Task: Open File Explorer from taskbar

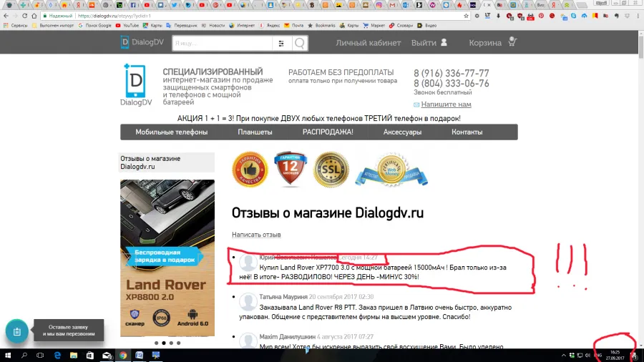Action: (x=74, y=356)
